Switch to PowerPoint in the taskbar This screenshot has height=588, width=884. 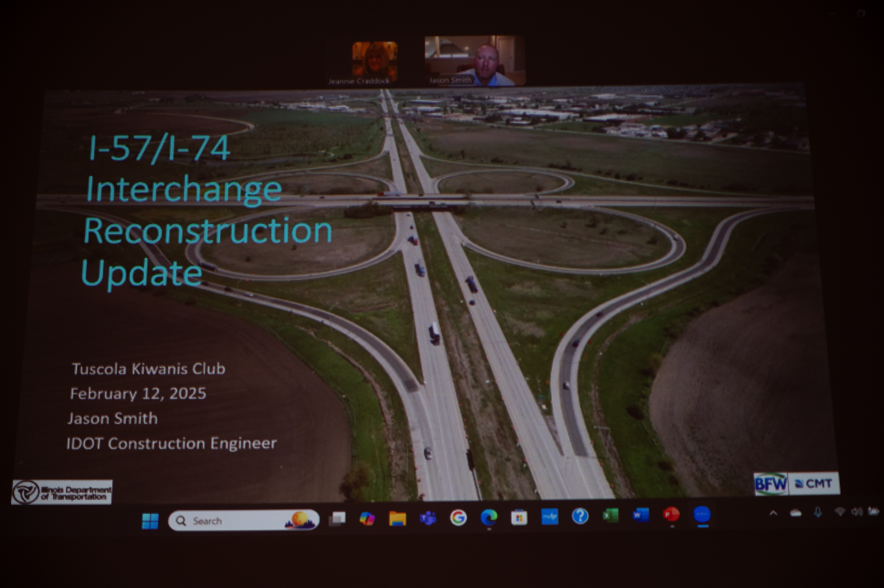click(x=671, y=514)
